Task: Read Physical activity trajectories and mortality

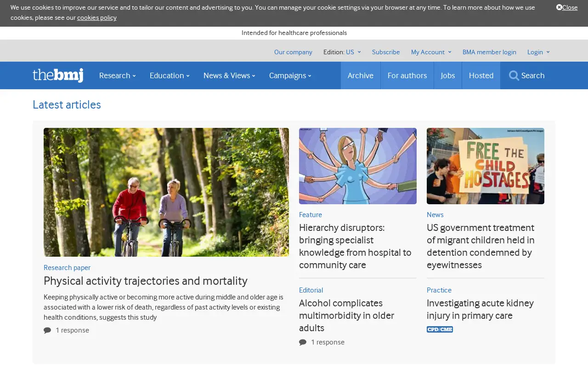Action: click(146, 281)
